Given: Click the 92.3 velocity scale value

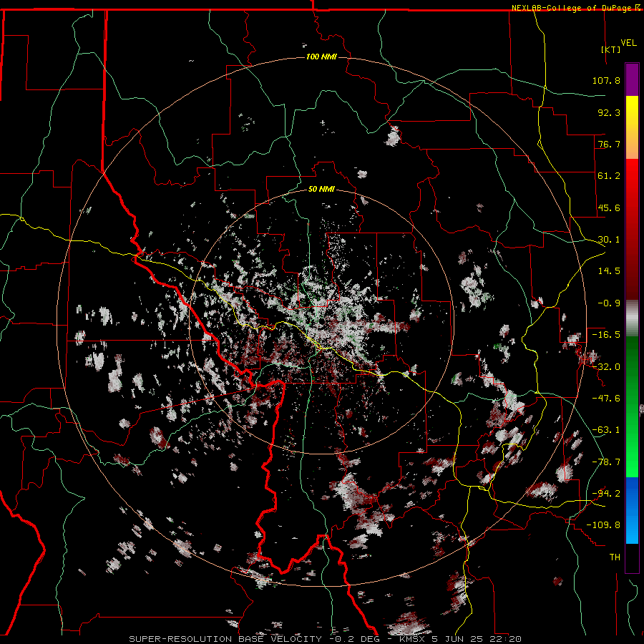Looking at the screenshot, I should coord(609,112).
